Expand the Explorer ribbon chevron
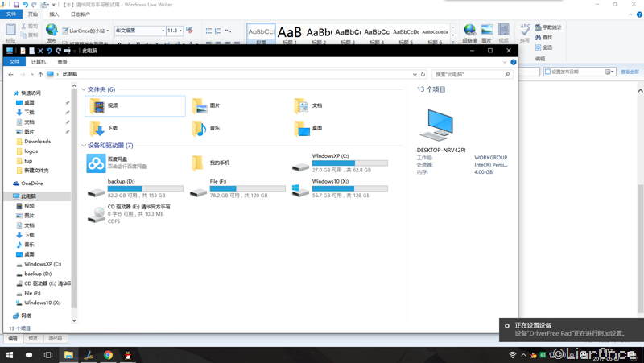The image size is (644, 363). [x=505, y=62]
